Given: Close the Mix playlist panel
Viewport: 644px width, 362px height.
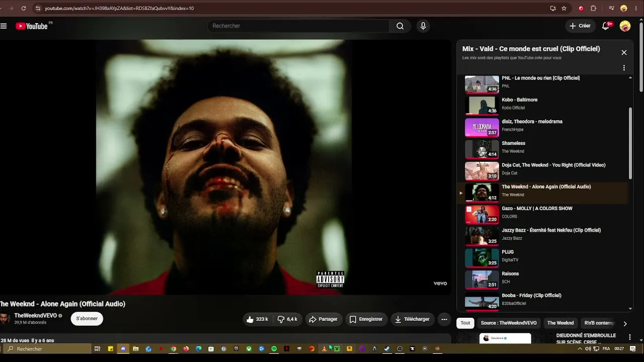Looking at the screenshot, I should click(624, 52).
